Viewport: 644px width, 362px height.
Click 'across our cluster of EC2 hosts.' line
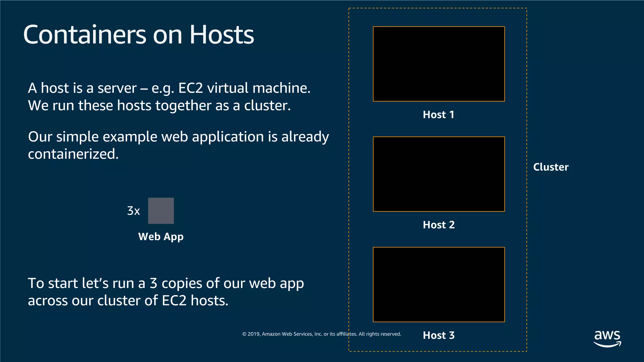[128, 301]
